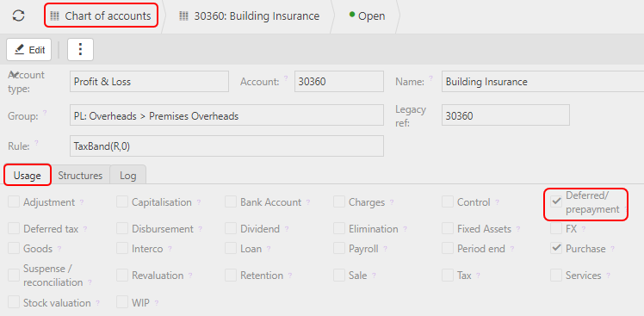Toggle the Revaluation checkbox

point(122,275)
